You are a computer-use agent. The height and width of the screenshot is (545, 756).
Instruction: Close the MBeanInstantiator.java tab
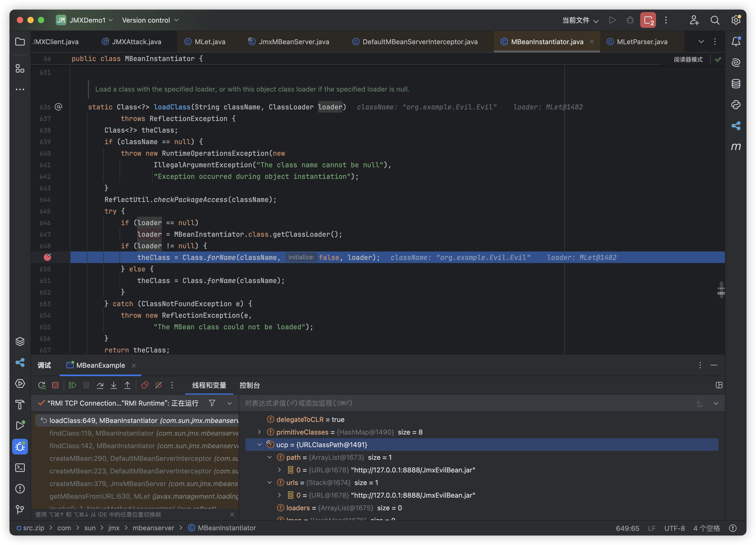(591, 42)
